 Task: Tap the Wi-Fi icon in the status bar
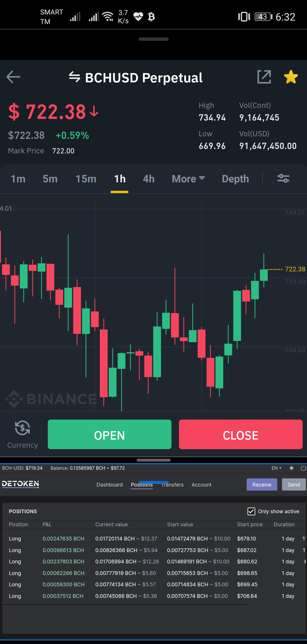108,17
